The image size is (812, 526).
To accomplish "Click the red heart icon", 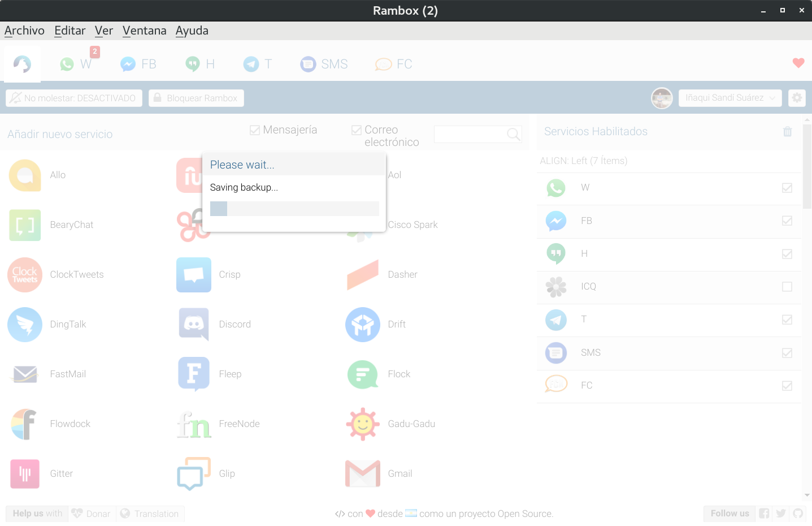I will point(798,63).
